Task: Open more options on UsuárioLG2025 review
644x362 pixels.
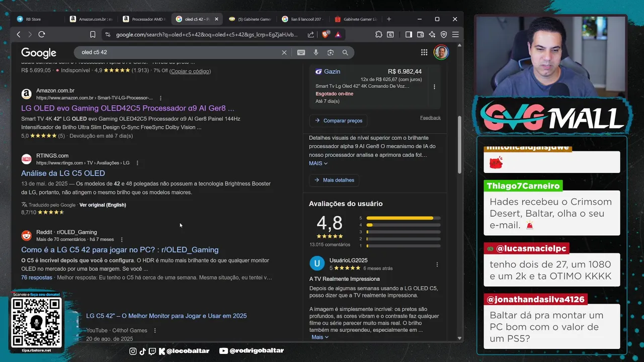Action: click(x=437, y=264)
